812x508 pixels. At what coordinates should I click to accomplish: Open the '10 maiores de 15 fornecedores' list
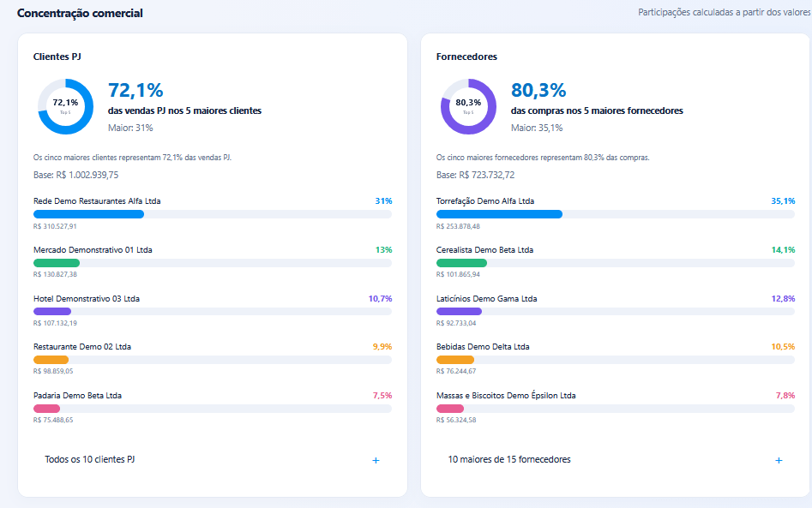point(615,460)
